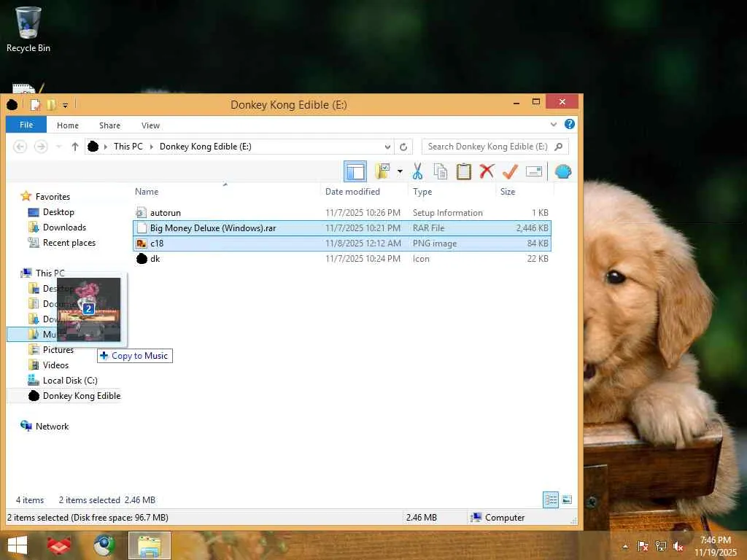Sort files by the Date modified column
The width and height of the screenshot is (747, 560).
(365, 192)
